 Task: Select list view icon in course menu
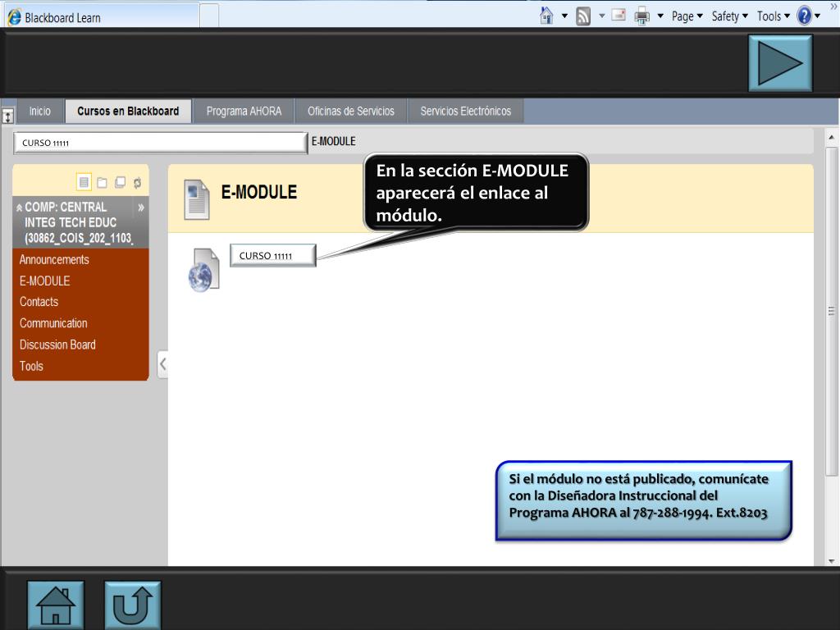click(84, 182)
